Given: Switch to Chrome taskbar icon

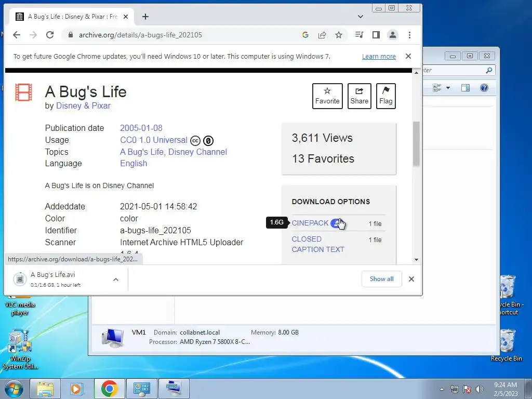Looking at the screenshot, I should 109,389.
